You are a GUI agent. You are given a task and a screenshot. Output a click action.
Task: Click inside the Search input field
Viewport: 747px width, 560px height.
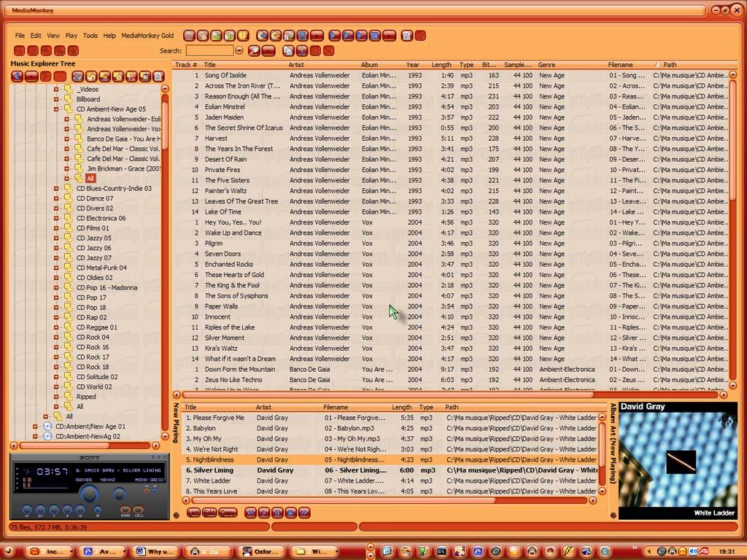[209, 50]
